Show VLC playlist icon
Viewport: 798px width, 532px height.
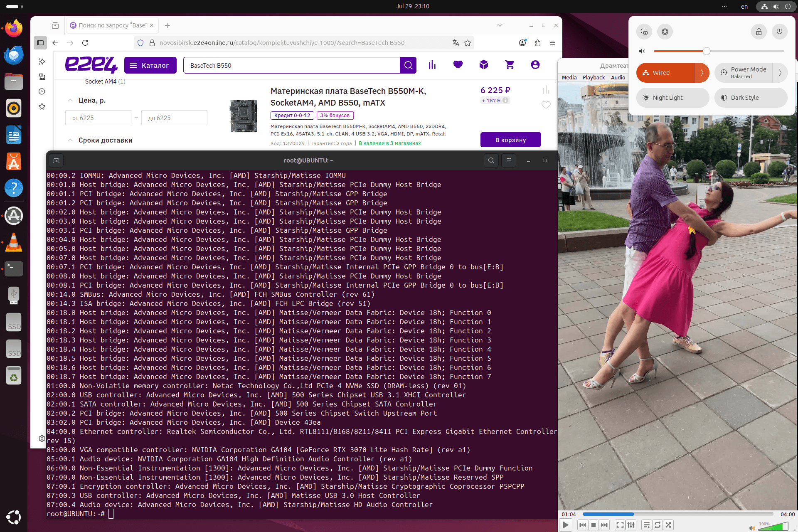pos(647,525)
